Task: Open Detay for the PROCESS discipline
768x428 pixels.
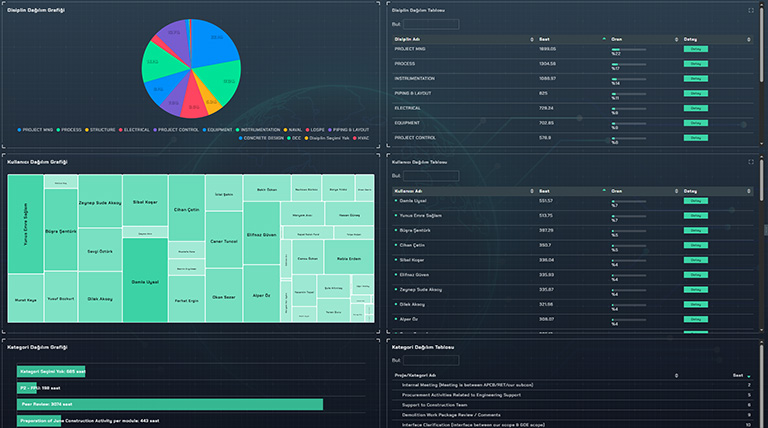Action: click(693, 63)
